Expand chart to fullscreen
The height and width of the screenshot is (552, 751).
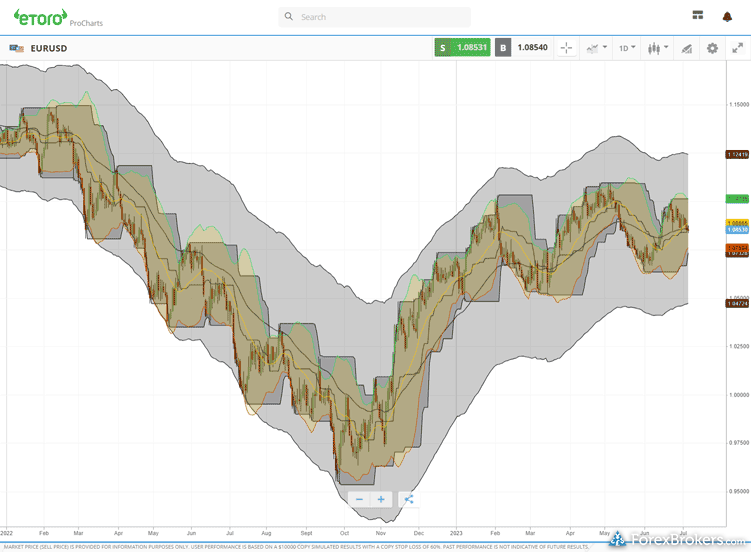click(737, 47)
